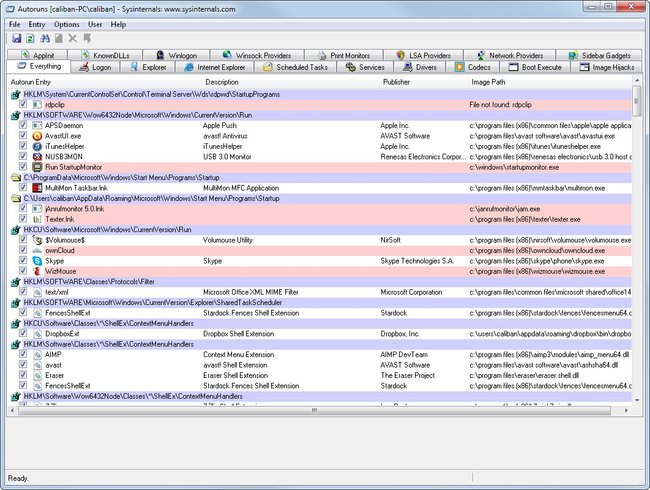Click the ownCloud row icon
The width and height of the screenshot is (650, 490).
pos(37,250)
